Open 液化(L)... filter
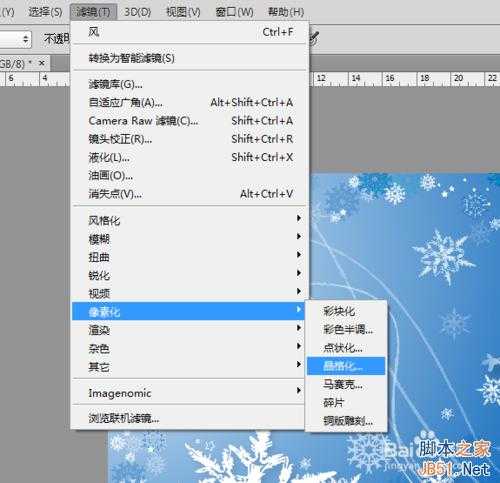Viewport: 500px width, 483px height. pyautogui.click(x=189, y=157)
